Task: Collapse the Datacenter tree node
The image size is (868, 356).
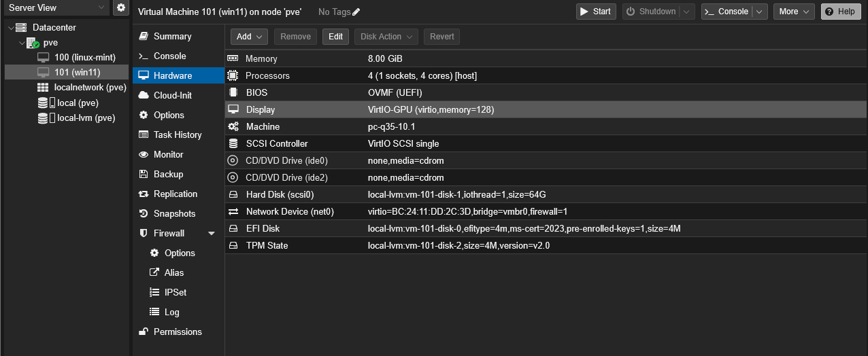Action: 11,28
